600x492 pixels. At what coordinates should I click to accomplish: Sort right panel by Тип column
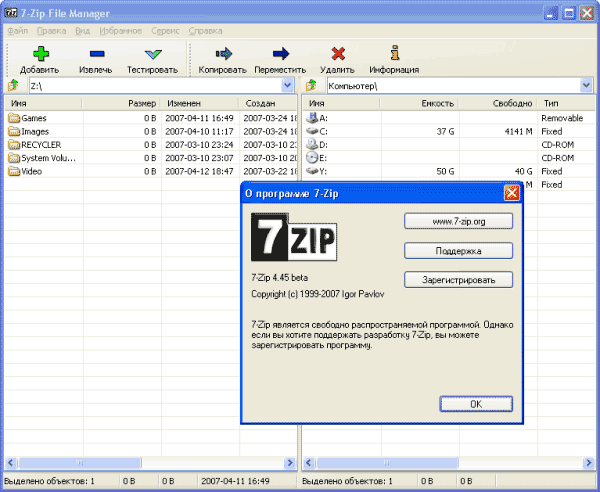pyautogui.click(x=567, y=103)
